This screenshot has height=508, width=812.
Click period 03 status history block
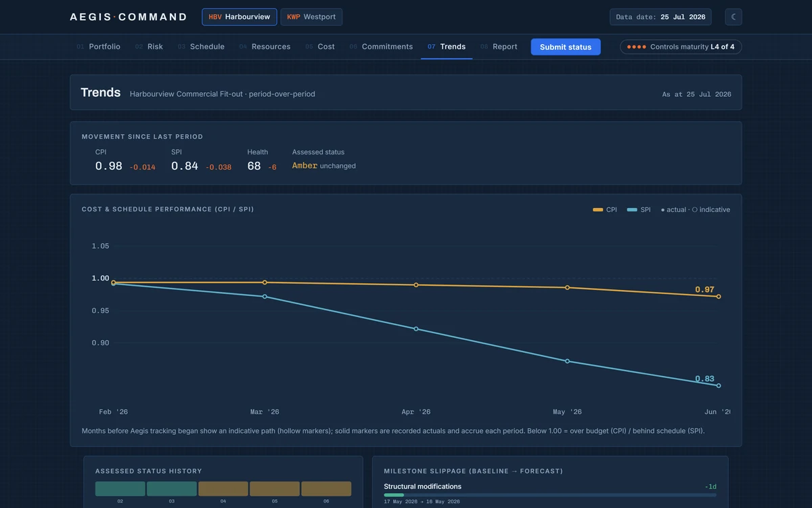tap(172, 489)
